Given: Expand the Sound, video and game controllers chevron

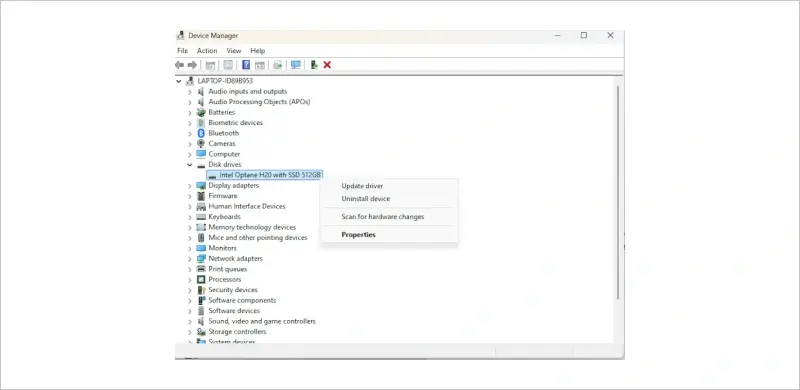Looking at the screenshot, I should coord(190,322).
